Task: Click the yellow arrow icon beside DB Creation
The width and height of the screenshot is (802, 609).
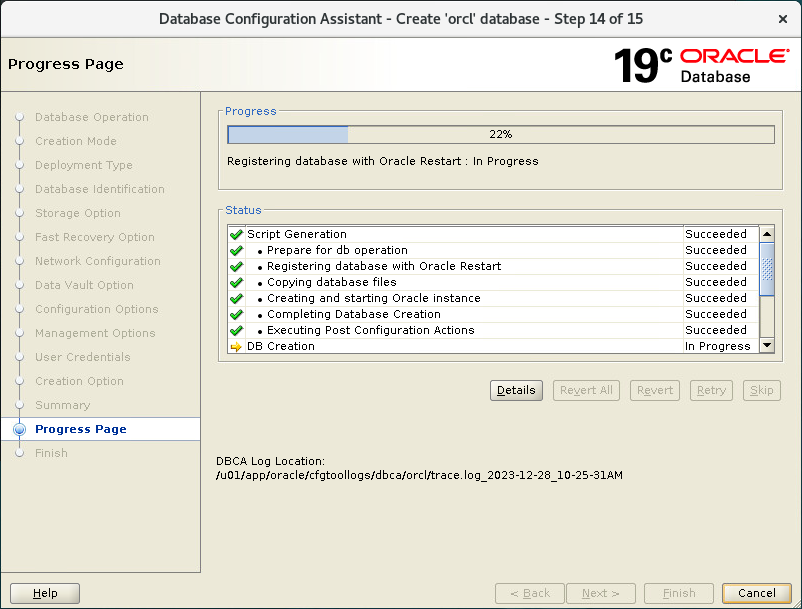Action: point(236,347)
